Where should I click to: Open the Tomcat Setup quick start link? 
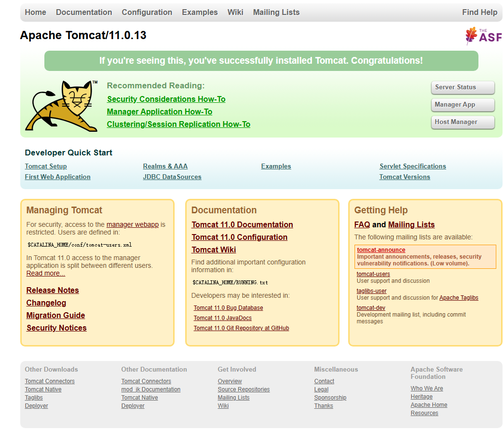[46, 166]
